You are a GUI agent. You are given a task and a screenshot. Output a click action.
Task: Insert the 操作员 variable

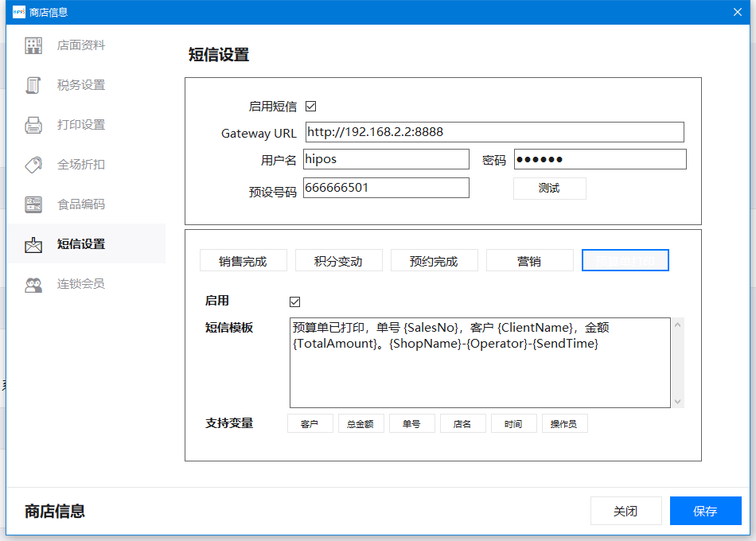pyautogui.click(x=564, y=424)
